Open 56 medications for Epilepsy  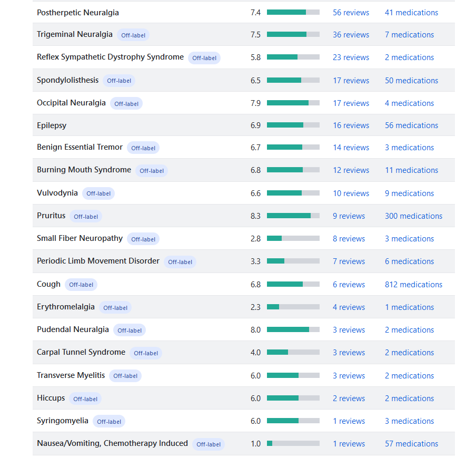[411, 125]
